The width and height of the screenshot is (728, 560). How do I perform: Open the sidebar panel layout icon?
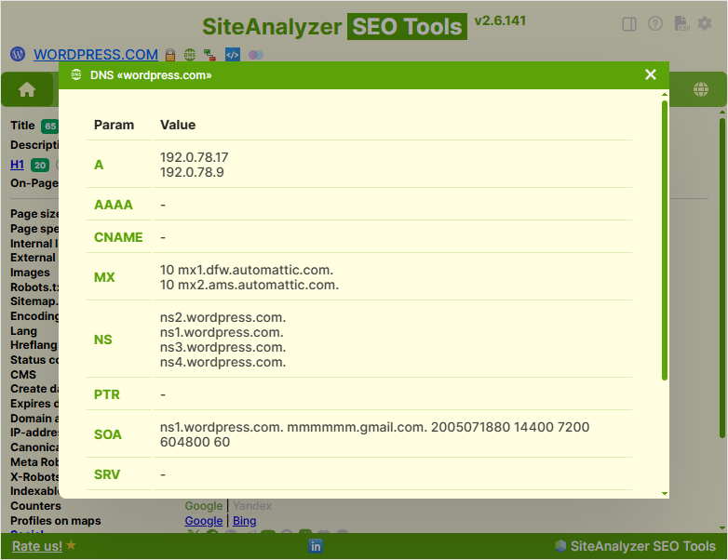pyautogui.click(x=629, y=24)
